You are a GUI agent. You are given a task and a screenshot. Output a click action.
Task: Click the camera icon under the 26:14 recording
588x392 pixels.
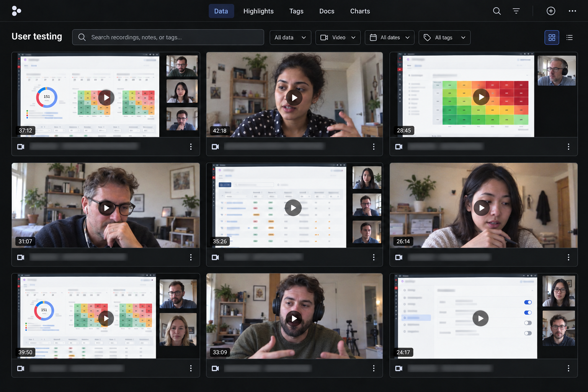tap(399, 257)
